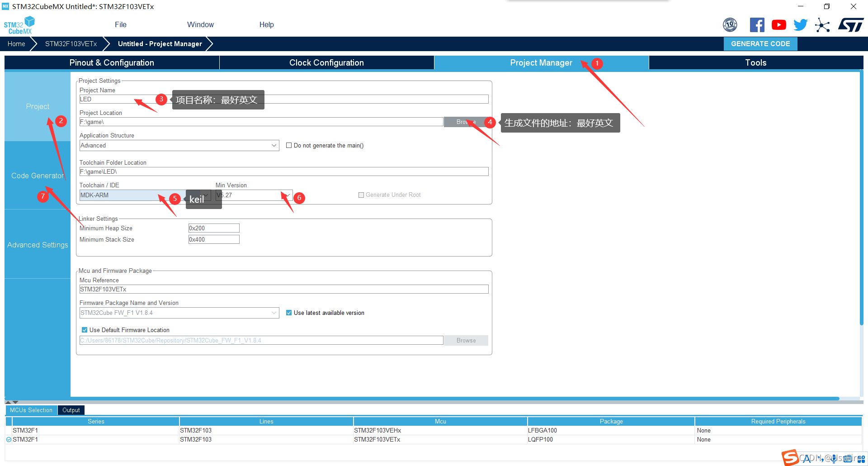The height and width of the screenshot is (466, 868).
Task: Uncheck Use Default Firmware Location
Action: tap(85, 330)
